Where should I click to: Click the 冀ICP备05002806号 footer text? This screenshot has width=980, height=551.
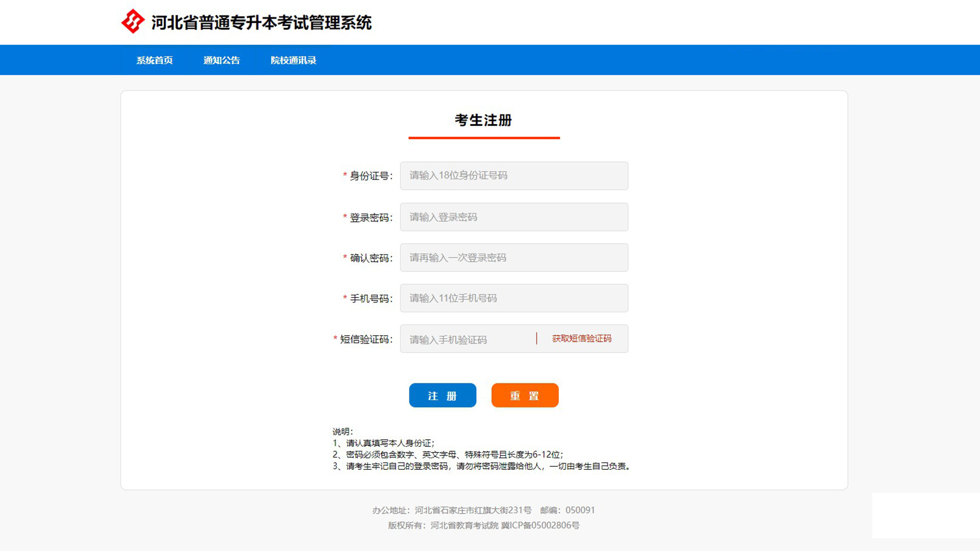[x=540, y=525]
